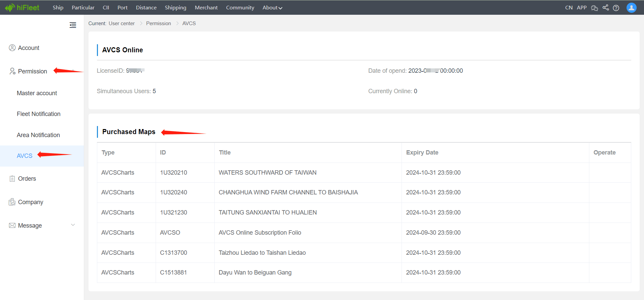Image resolution: width=644 pixels, height=300 pixels.
Task: Open the Merchant menu
Action: pos(206,7)
